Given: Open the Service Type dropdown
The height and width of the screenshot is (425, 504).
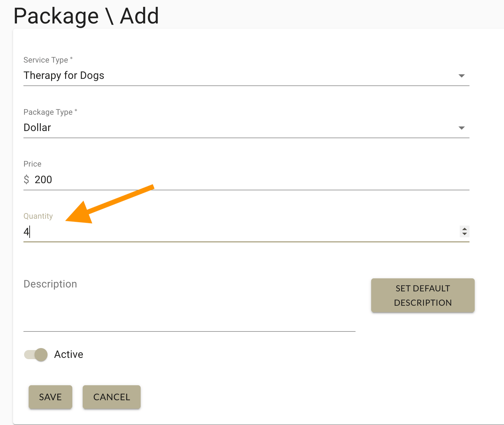Looking at the screenshot, I should click(228, 75).
